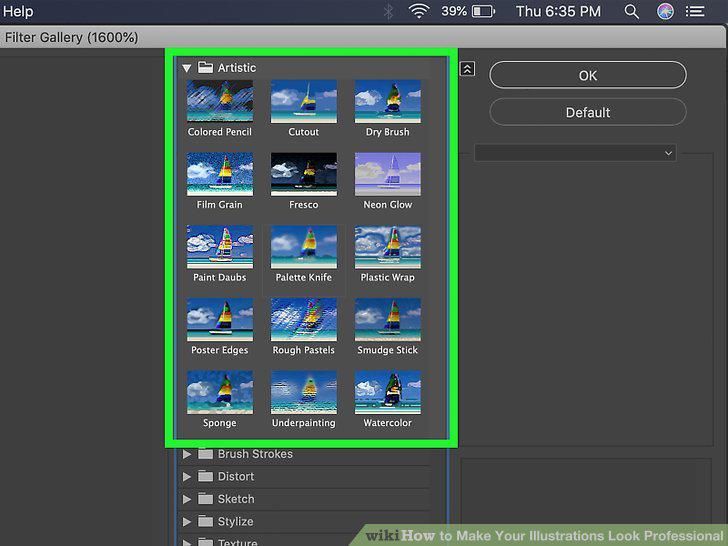Select the Film Grain filter thumbnail
This screenshot has height=546, width=728.
point(220,174)
